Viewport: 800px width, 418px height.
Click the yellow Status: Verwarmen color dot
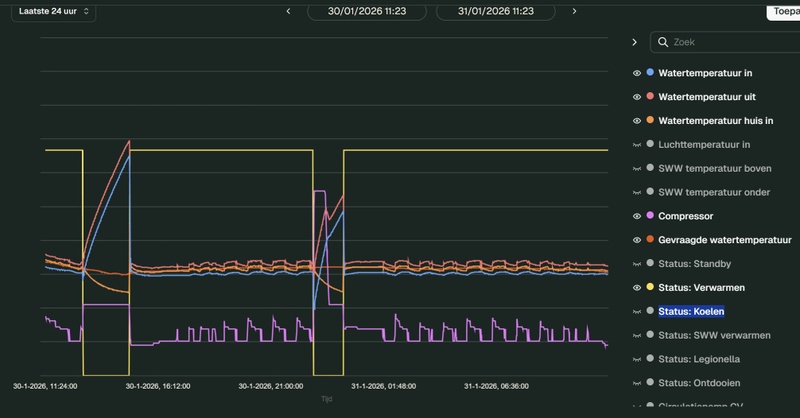pyautogui.click(x=650, y=287)
